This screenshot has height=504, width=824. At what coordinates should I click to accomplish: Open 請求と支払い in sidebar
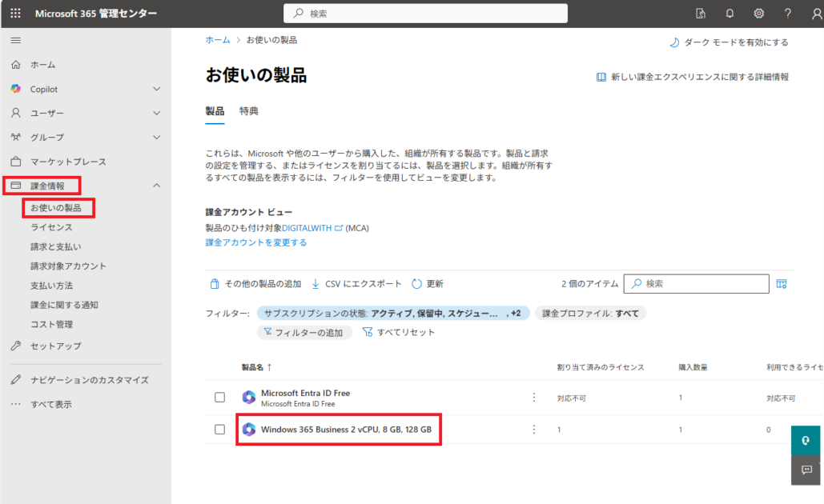point(56,246)
